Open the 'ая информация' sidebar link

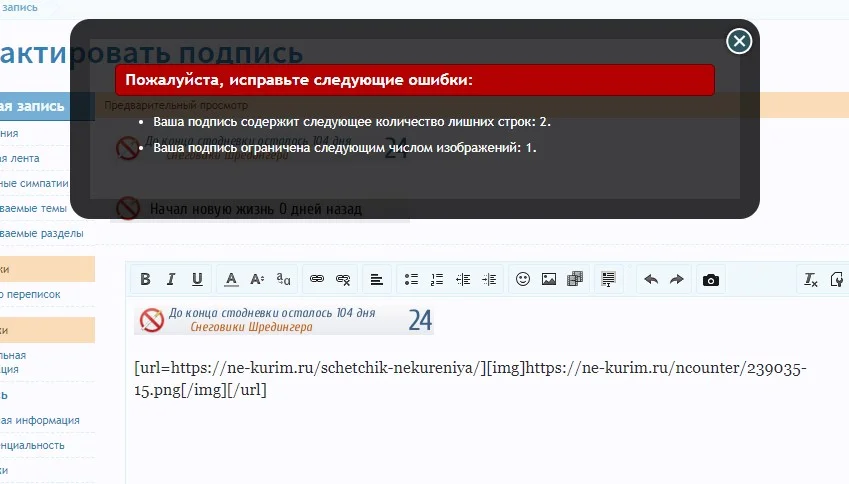tap(40, 420)
